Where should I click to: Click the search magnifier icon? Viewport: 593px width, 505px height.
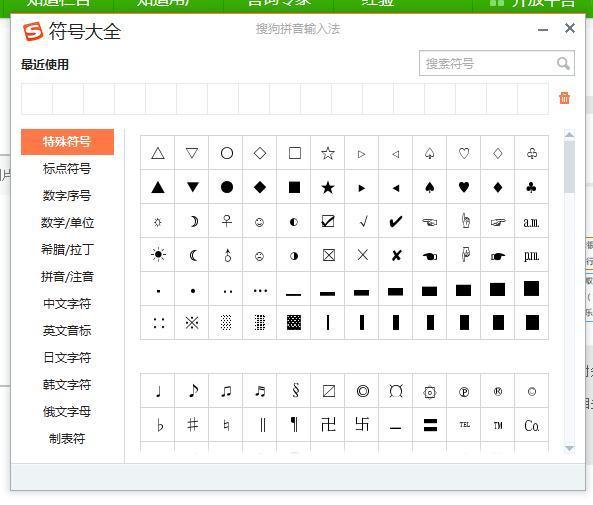coord(563,63)
